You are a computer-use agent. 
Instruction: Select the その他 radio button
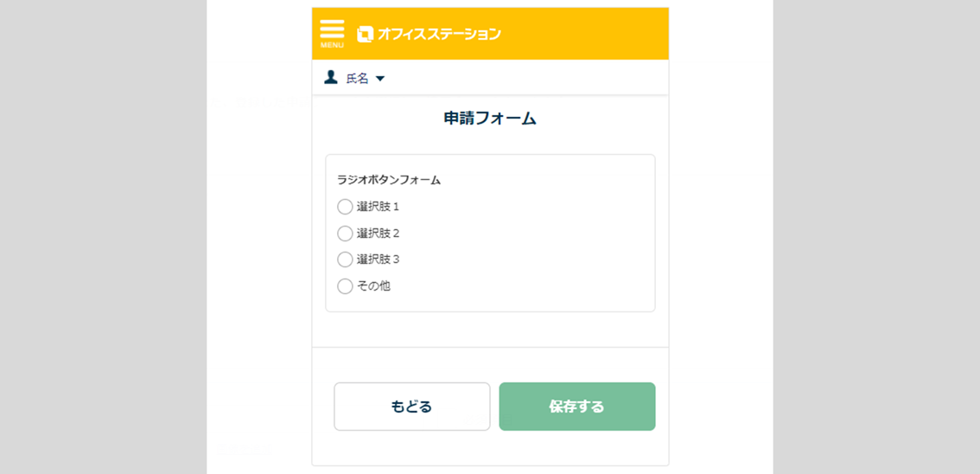tap(345, 286)
